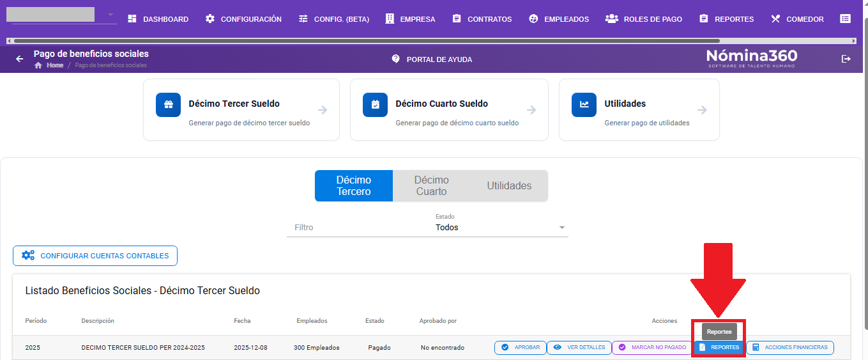Click the help question-mark icon
The width and height of the screenshot is (868, 360).
[395, 59]
